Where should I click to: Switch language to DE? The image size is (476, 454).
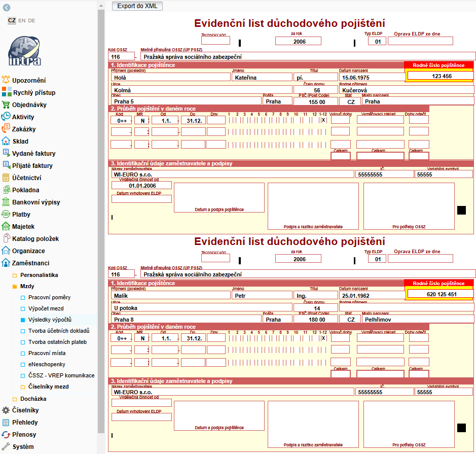[31, 21]
